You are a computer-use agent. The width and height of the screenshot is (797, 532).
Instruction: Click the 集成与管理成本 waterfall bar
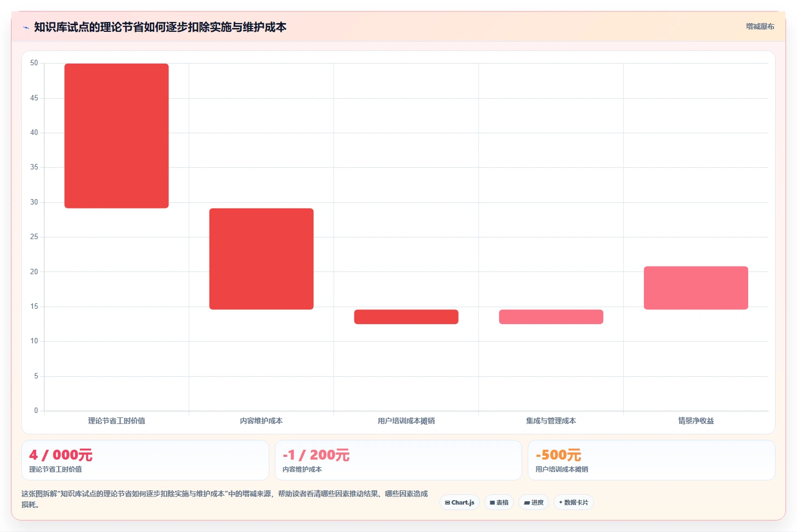coord(551,317)
